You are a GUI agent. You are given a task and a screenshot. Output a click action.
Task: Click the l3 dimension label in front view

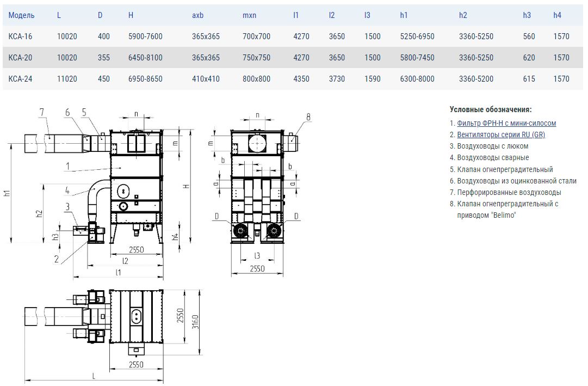[x=257, y=256]
